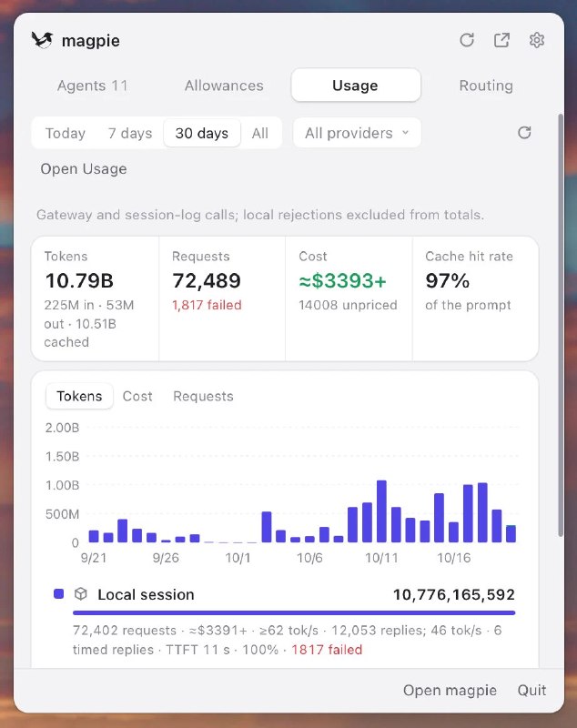The height and width of the screenshot is (728, 577).
Task: Click the Local session blue progress bar
Action: [x=294, y=612]
